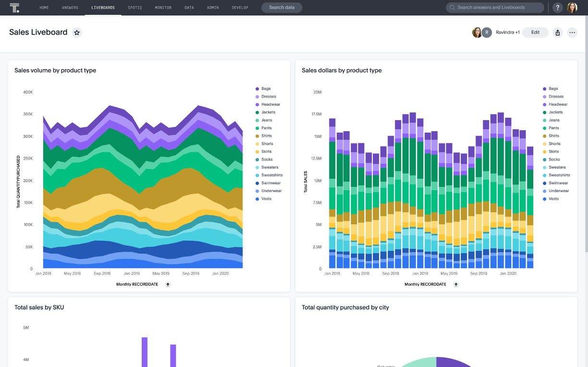
Task: Click the gray R collaborator avatar
Action: click(x=487, y=33)
